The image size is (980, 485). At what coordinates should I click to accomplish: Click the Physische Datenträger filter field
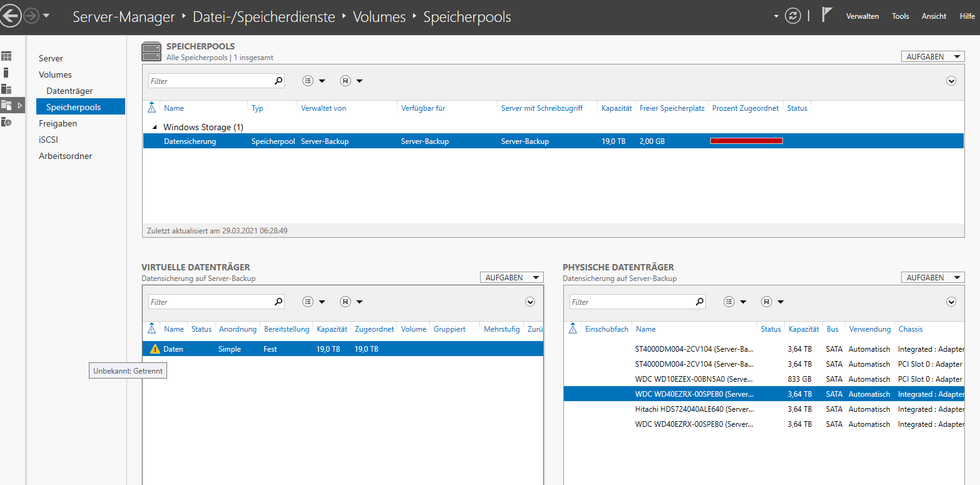click(631, 302)
